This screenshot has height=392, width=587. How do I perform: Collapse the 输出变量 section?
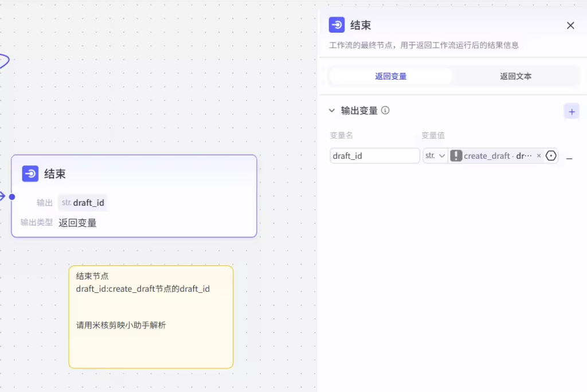pos(332,111)
